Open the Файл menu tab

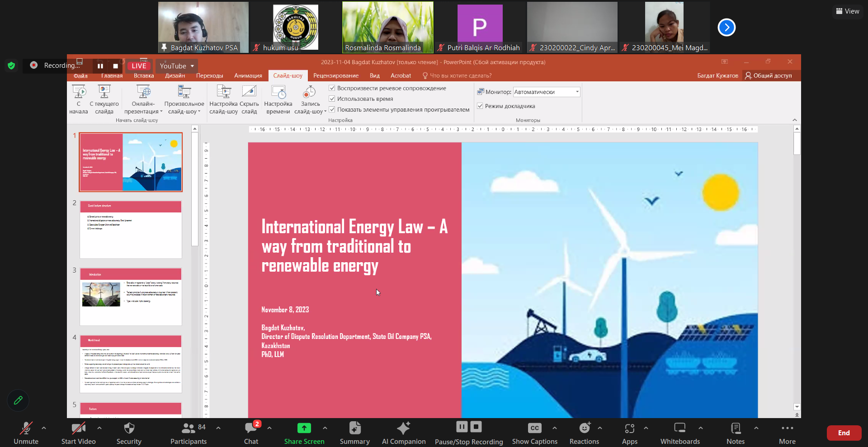tap(80, 75)
